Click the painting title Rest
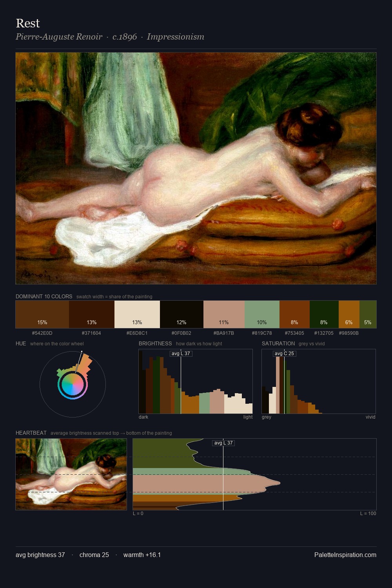The image size is (392, 588). pos(28,23)
